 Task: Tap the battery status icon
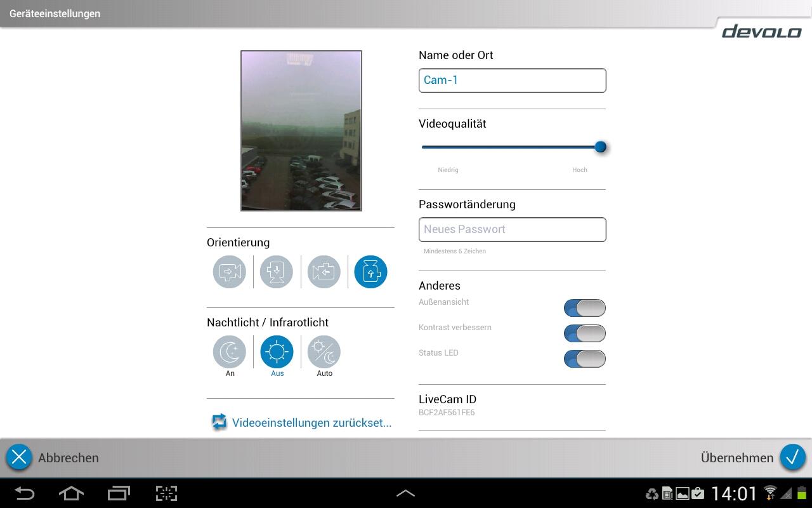[x=801, y=493]
